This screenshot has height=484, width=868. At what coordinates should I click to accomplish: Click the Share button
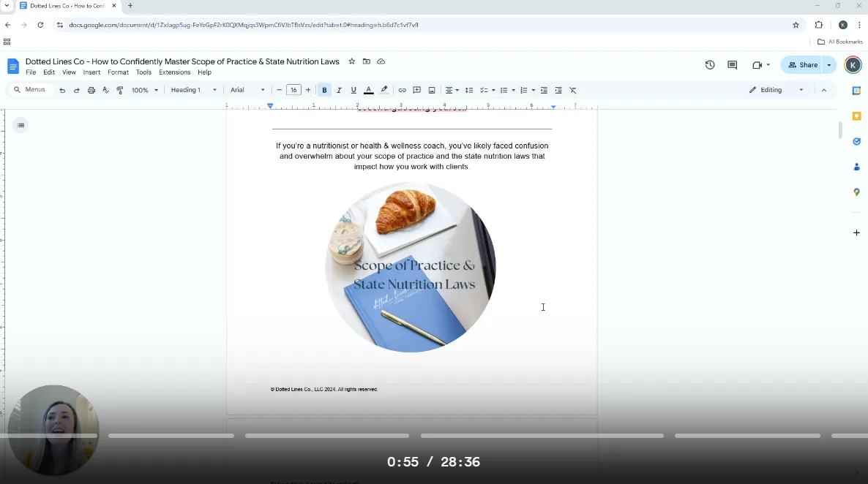click(803, 65)
